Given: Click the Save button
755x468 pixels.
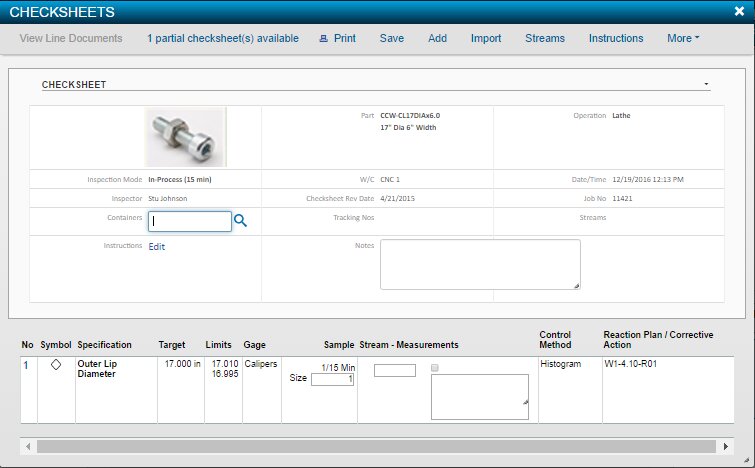Looking at the screenshot, I should click(x=392, y=39).
